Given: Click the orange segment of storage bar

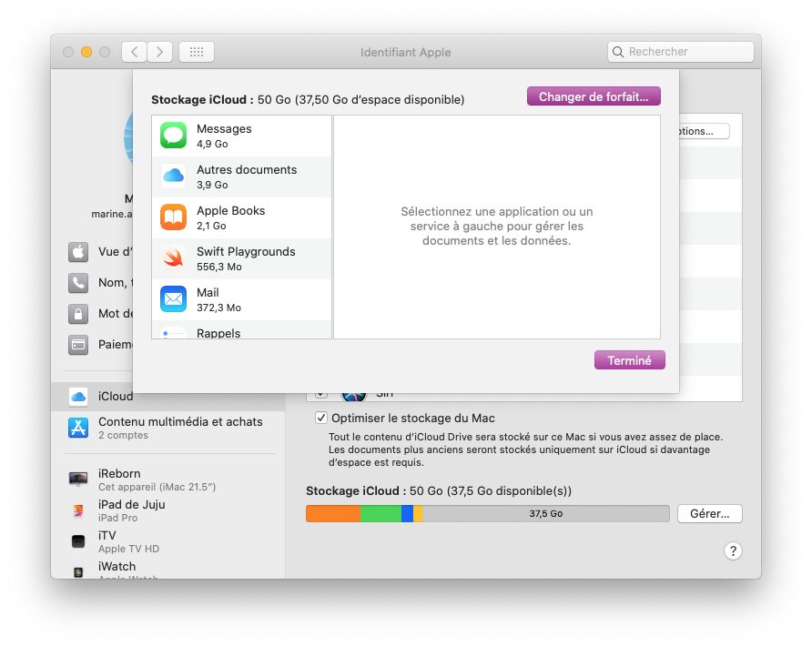Looking at the screenshot, I should click(x=332, y=514).
